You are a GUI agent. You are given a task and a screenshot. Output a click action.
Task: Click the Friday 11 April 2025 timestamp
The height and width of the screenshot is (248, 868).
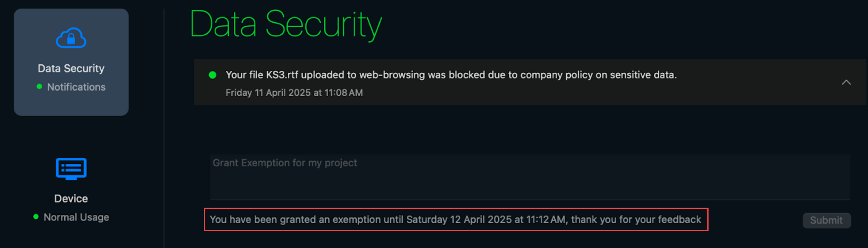(294, 93)
